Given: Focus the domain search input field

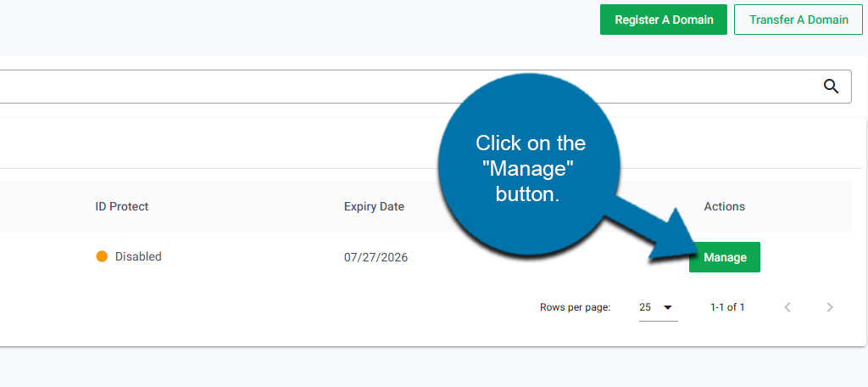Looking at the screenshot, I should tap(409, 87).
